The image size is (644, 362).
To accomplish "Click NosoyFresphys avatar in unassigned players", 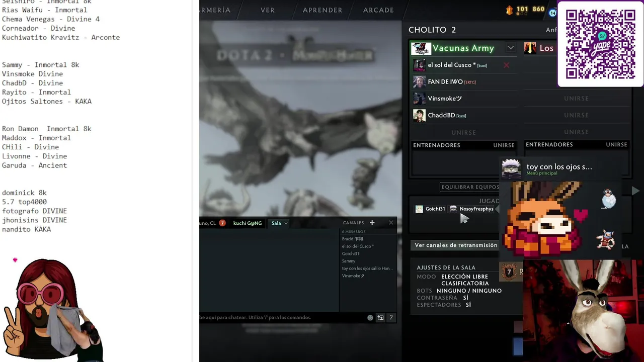I will tap(453, 209).
